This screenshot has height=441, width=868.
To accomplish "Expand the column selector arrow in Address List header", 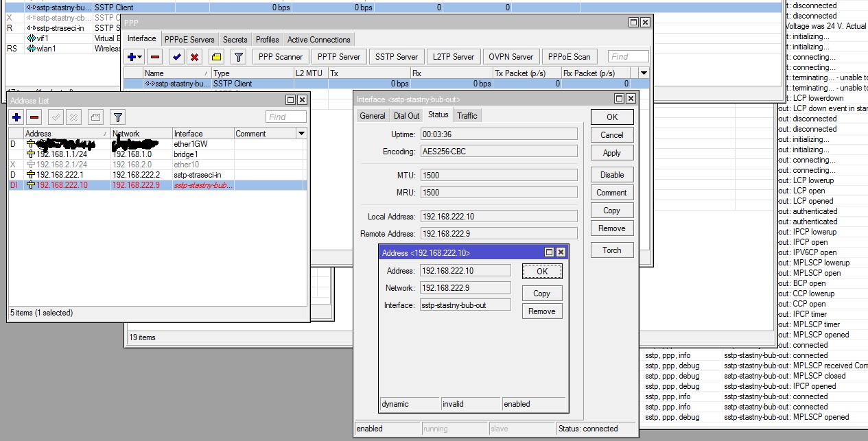I will (x=301, y=133).
